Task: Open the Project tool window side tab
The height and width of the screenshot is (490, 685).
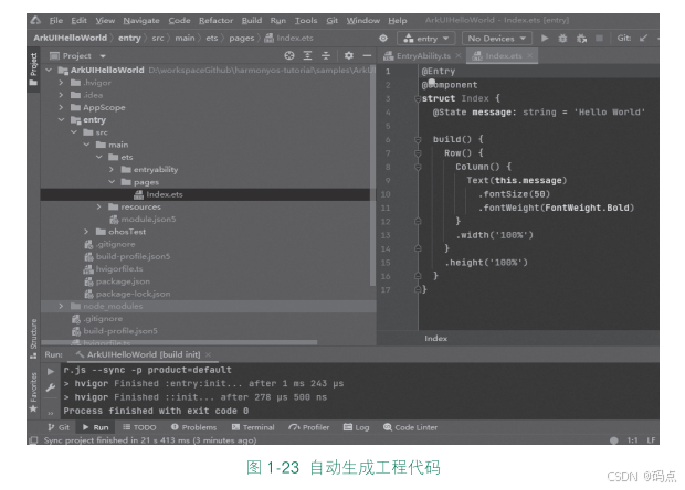Action: point(34,69)
